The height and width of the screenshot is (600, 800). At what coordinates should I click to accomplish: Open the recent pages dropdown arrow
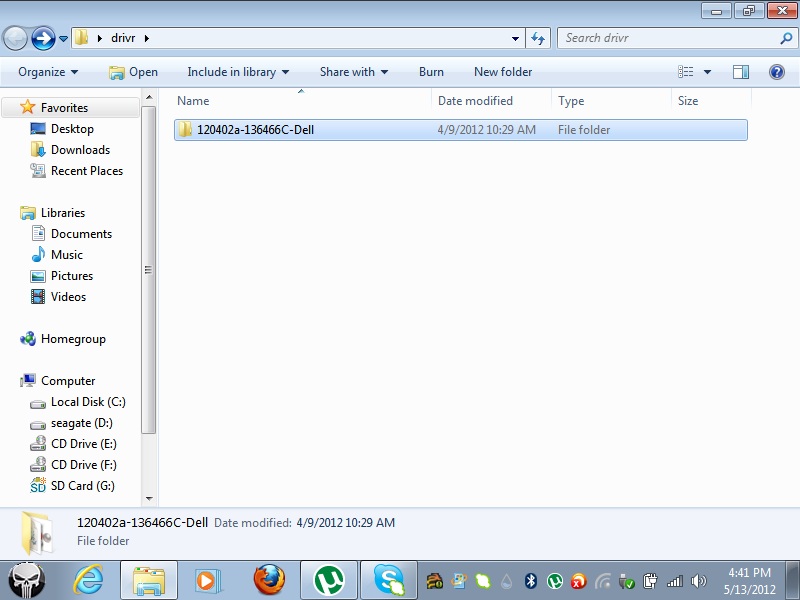63,39
